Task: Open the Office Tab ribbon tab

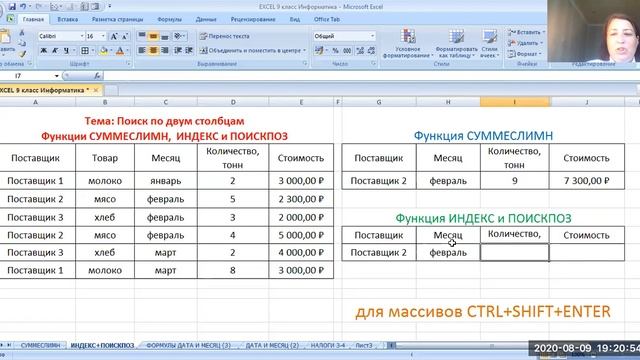Action: coord(327,19)
